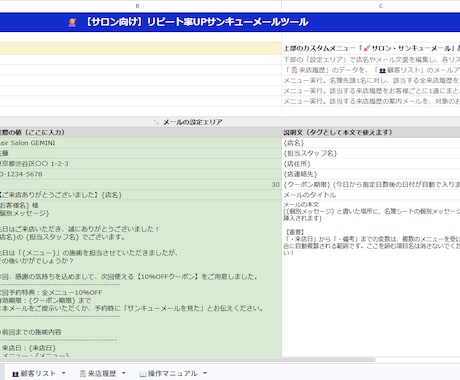Click the 上部のカスタムメニュー instruction cell
This screenshot has width=460, height=380.
[371, 48]
